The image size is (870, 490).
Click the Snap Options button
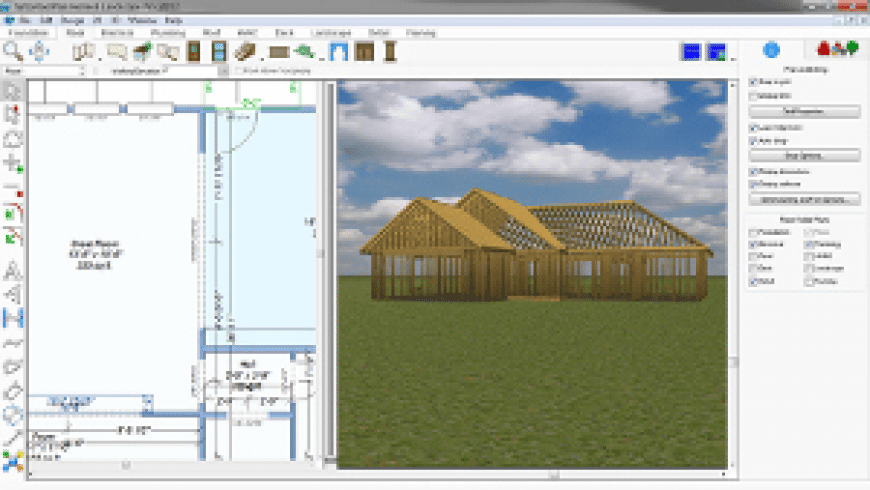click(803, 155)
